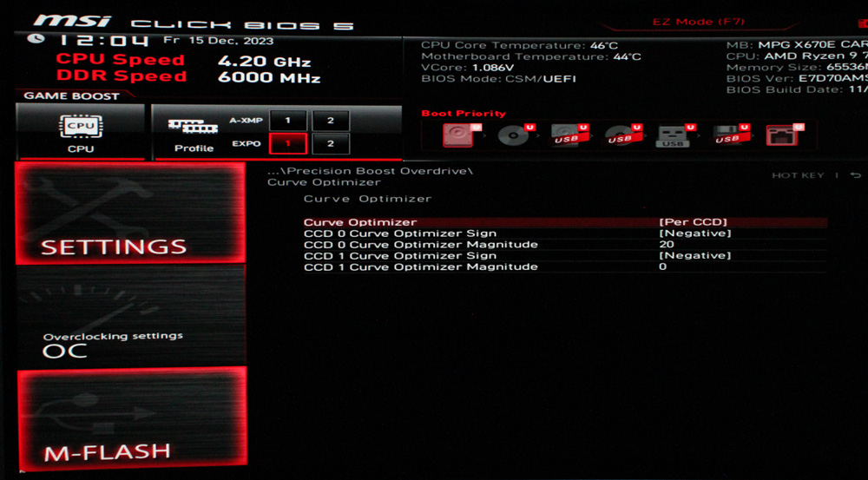Select the USB CD/DVD boot device icon

pyautogui.click(x=621, y=135)
